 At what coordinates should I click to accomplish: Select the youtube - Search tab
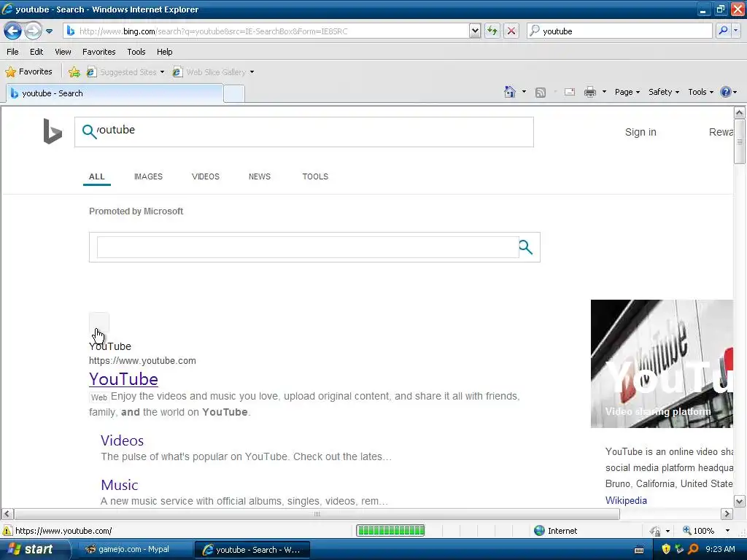[115, 93]
